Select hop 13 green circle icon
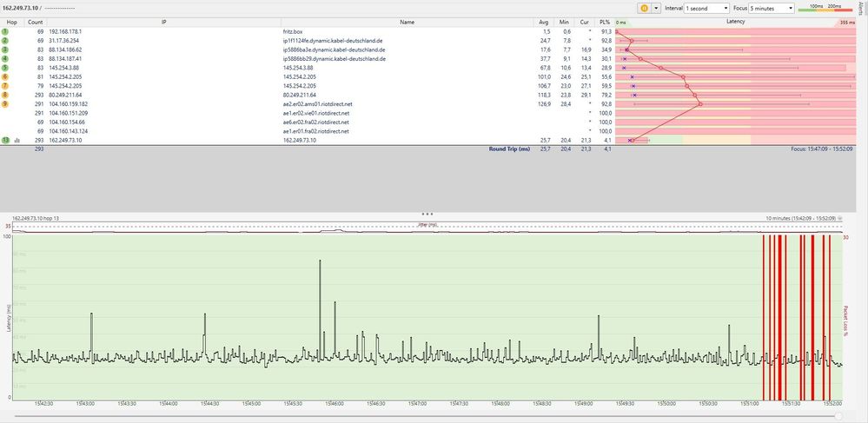 pyautogui.click(x=5, y=140)
